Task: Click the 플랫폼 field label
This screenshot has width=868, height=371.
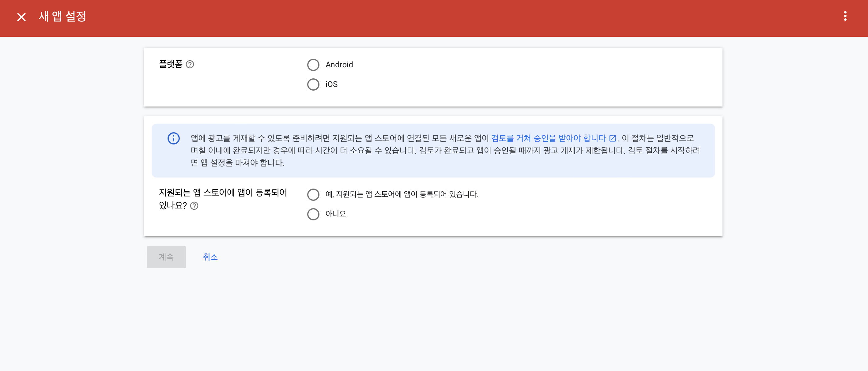Action: pyautogui.click(x=171, y=64)
